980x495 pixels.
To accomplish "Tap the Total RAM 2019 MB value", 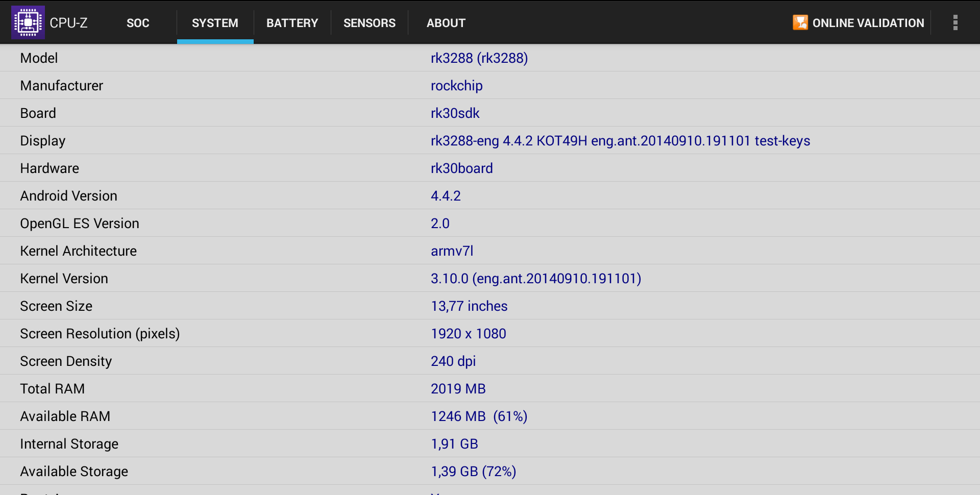I will click(x=458, y=389).
